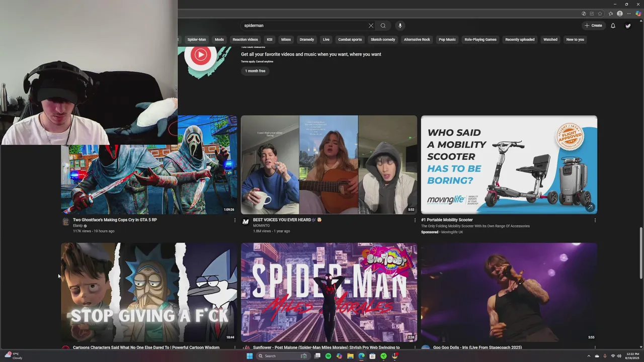Click the Movinglife UK advertiser link
The width and height of the screenshot is (644, 362).
pyautogui.click(x=452, y=232)
